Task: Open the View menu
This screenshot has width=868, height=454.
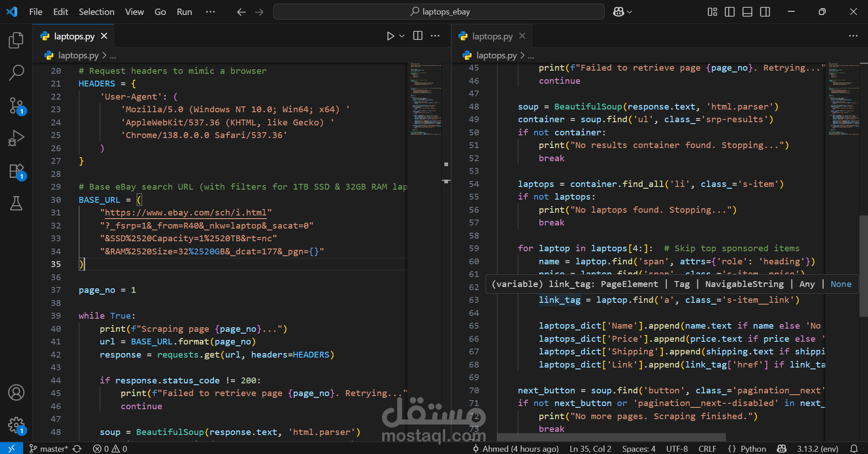Action: click(134, 12)
